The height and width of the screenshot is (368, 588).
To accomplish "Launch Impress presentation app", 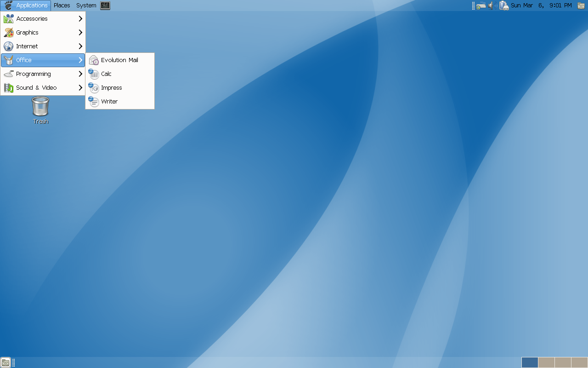I will pos(120,88).
